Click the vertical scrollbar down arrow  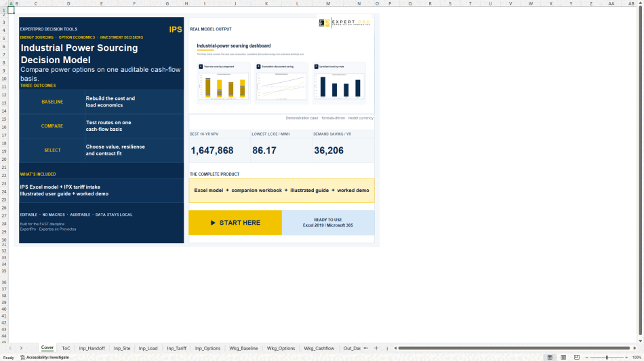(641, 341)
